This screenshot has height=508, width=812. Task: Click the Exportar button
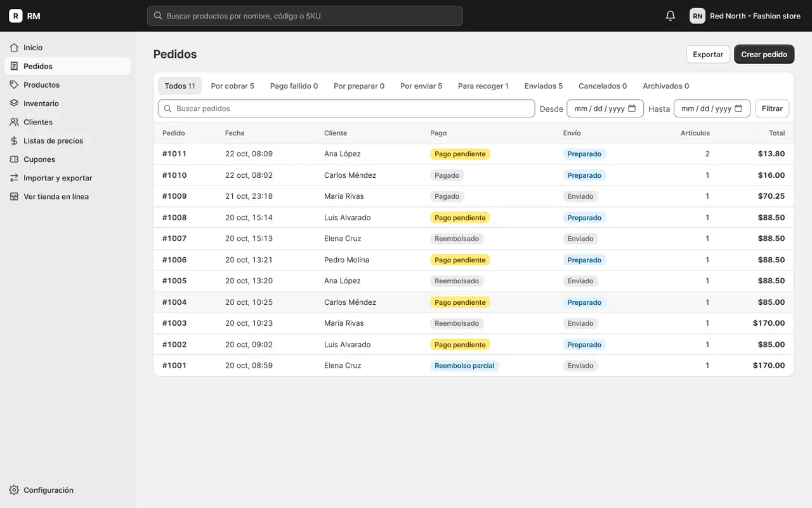click(708, 55)
